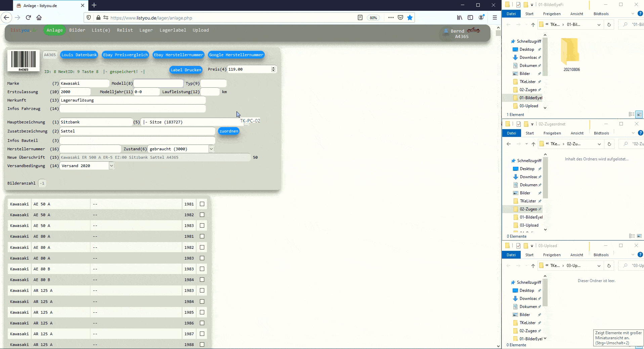Expand address history in 03-Upload window
Screen dimensions: 644x349
coord(599,266)
